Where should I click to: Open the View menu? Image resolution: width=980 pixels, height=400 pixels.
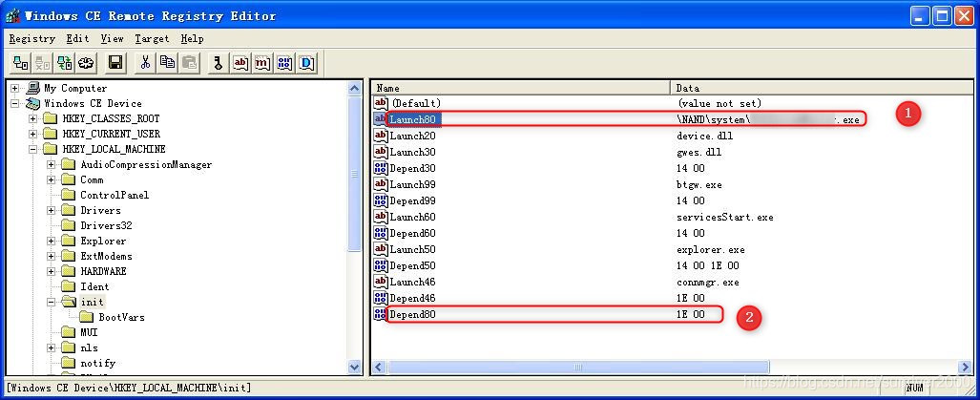112,39
